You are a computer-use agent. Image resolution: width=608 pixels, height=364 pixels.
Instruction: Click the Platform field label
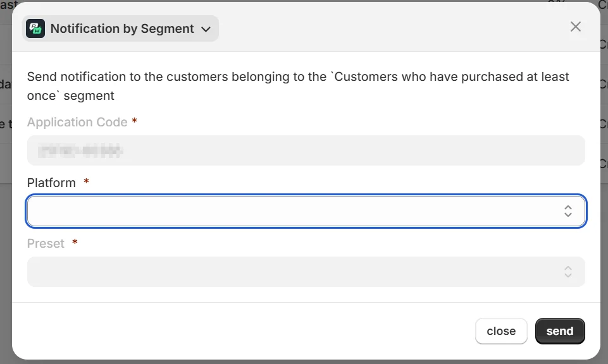(x=51, y=183)
